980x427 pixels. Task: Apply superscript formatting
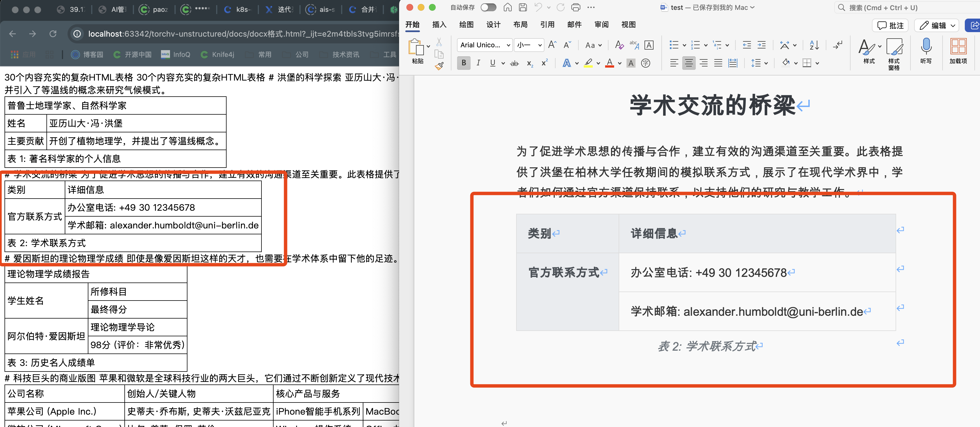point(544,63)
